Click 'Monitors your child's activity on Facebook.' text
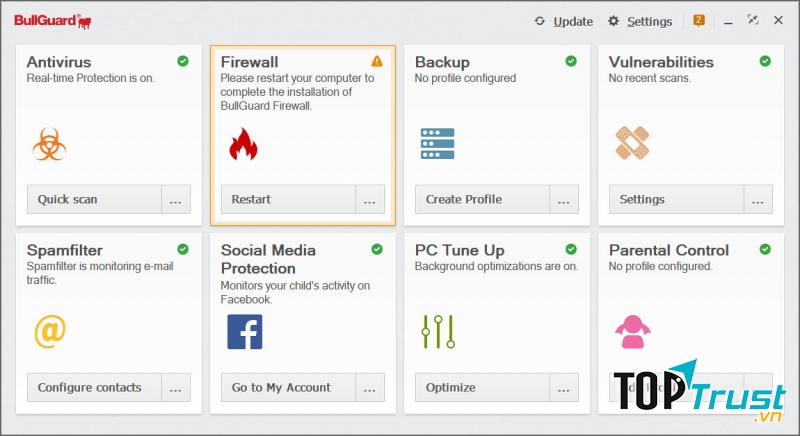Viewport: 800px width, 436px height. [295, 293]
